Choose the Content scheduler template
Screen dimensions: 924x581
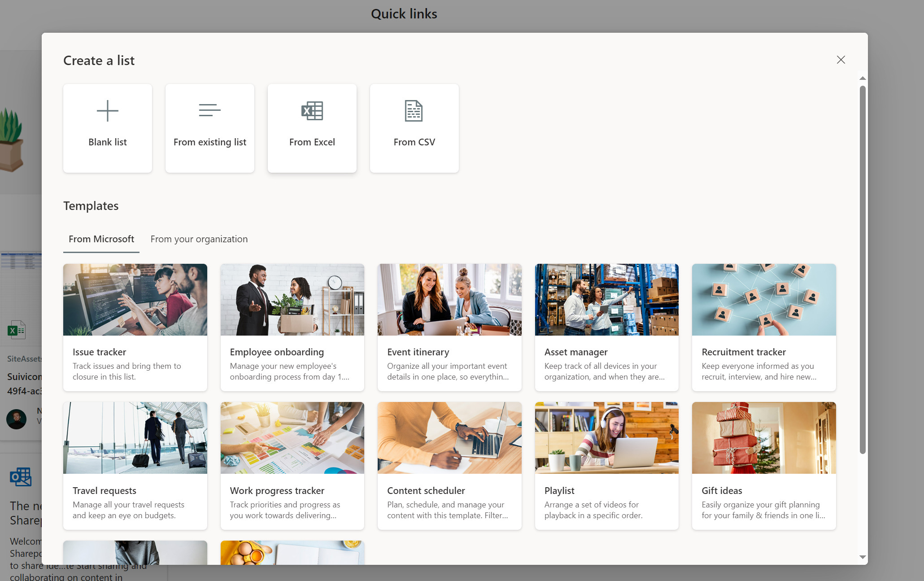[449, 466]
